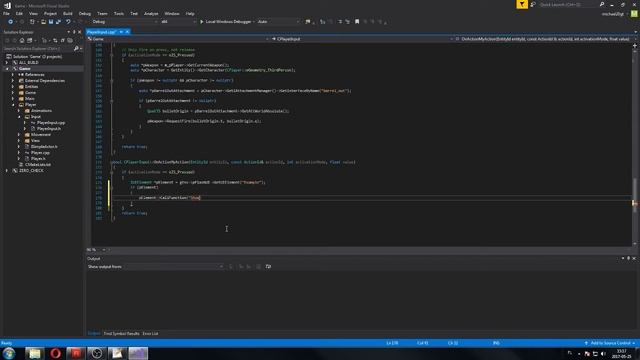Click the editor vertical scrollbar
640x360 pixels.
pos(634,145)
